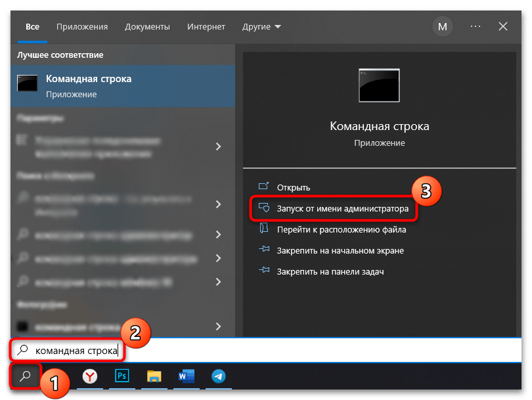Open the three-dots more options menu
This screenshot has height=400, width=532.
tap(476, 27)
